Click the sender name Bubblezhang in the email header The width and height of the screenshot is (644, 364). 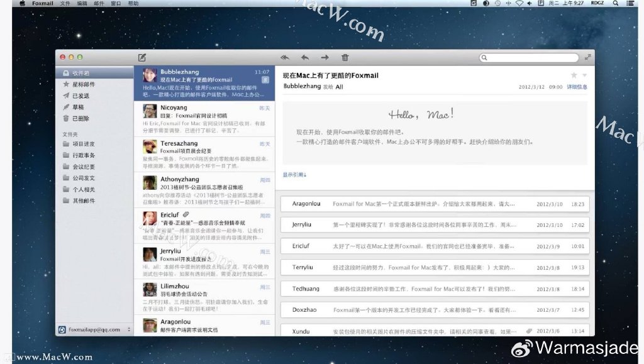(302, 86)
